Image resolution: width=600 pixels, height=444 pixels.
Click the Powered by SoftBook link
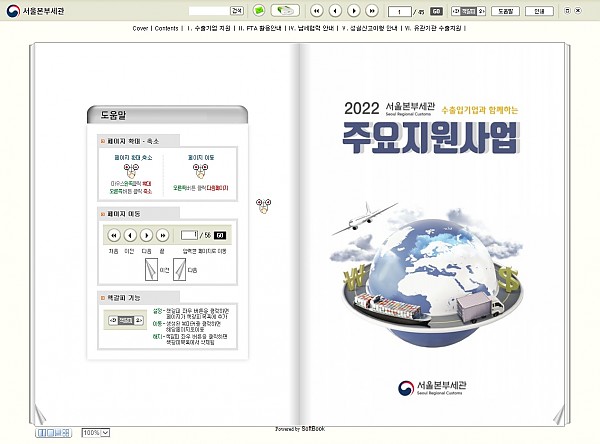tap(300, 429)
